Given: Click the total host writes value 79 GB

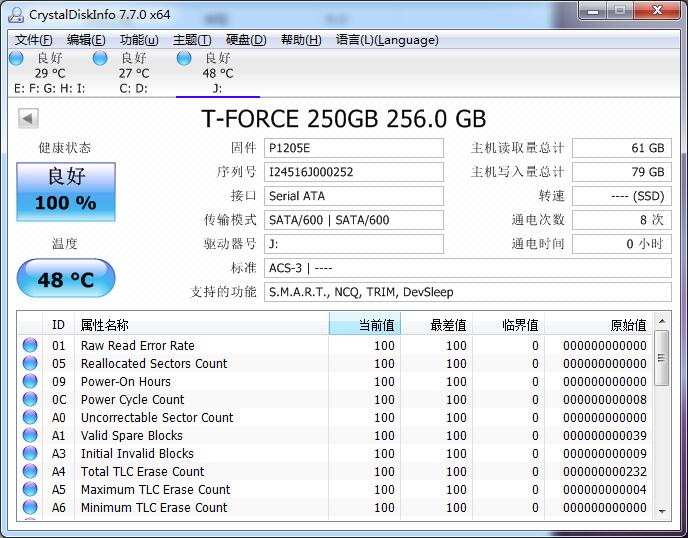Looking at the screenshot, I should pyautogui.click(x=622, y=172).
